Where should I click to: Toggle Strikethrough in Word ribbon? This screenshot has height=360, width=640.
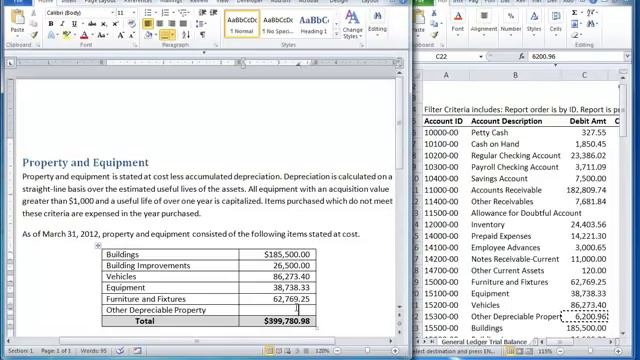point(92,24)
